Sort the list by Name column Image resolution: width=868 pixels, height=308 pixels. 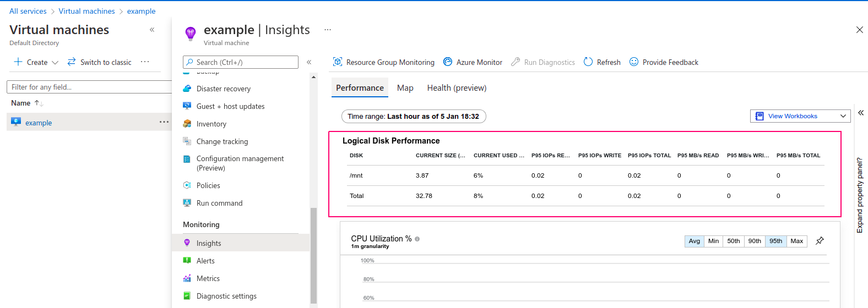pyautogui.click(x=27, y=103)
